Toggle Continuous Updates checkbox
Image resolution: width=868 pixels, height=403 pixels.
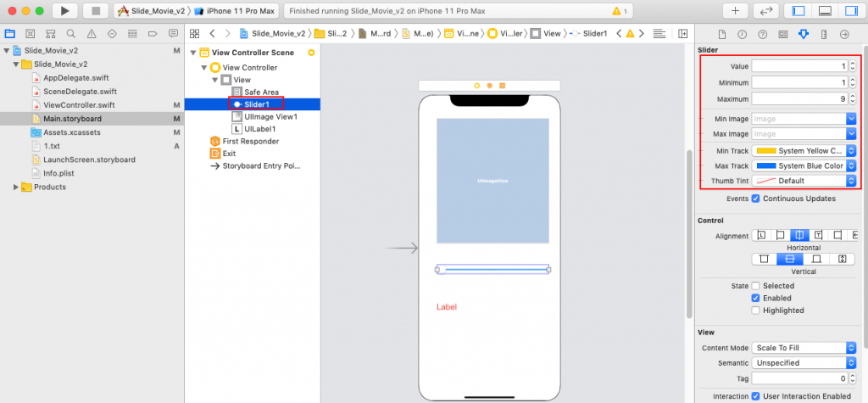tap(755, 199)
